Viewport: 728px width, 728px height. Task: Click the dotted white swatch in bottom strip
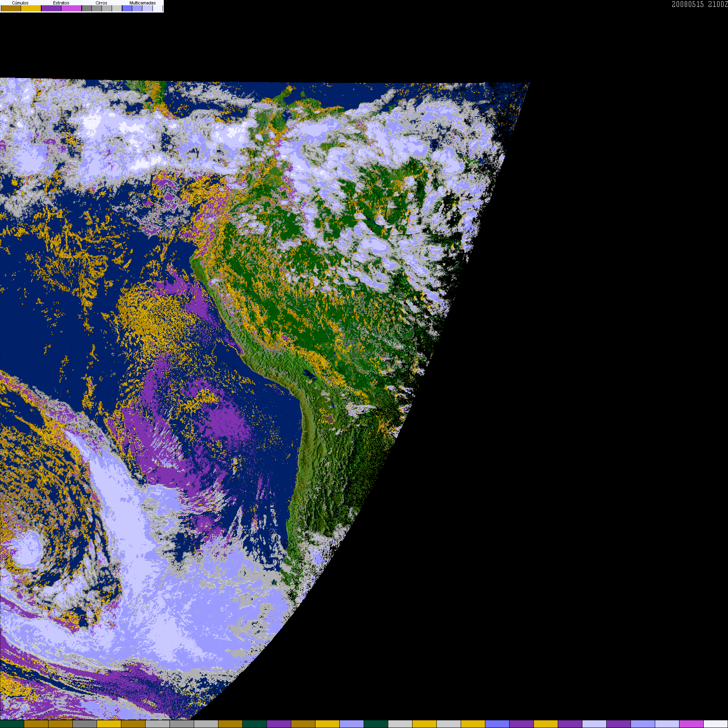[716, 724]
